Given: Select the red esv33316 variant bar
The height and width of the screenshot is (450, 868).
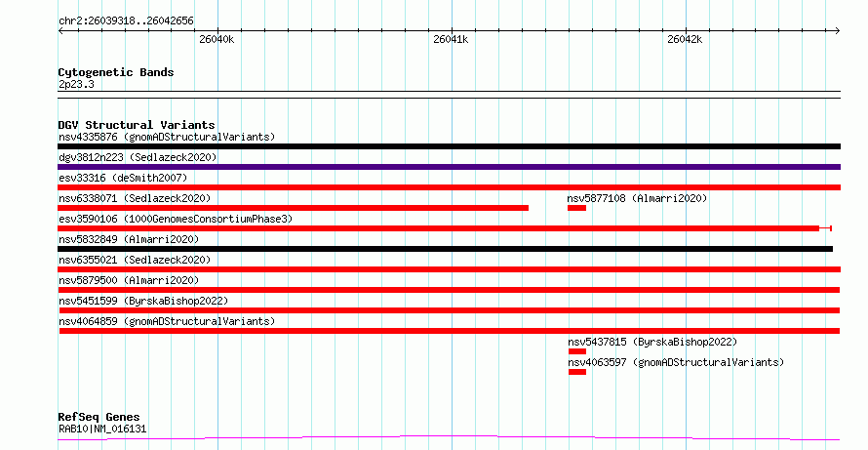Looking at the screenshot, I should 449,187.
